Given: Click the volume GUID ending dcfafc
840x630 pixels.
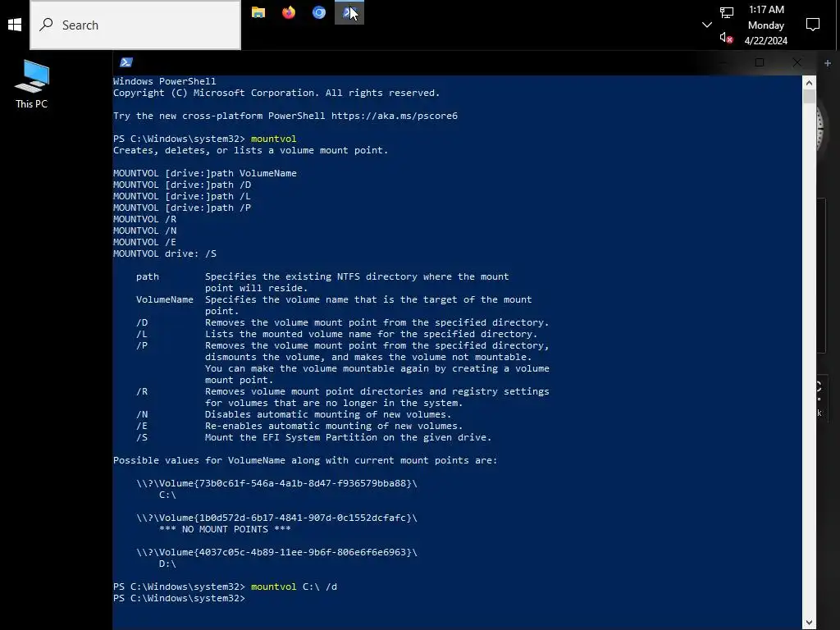Looking at the screenshot, I should (x=276, y=518).
